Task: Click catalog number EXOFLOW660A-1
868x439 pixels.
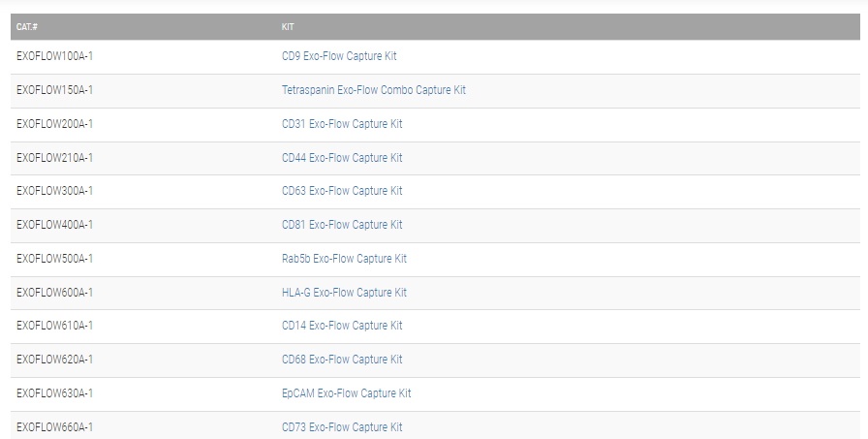Action: [x=54, y=427]
